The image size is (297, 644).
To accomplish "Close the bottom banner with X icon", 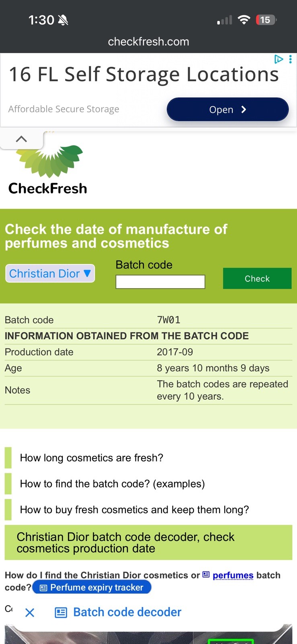I will 30,613.
